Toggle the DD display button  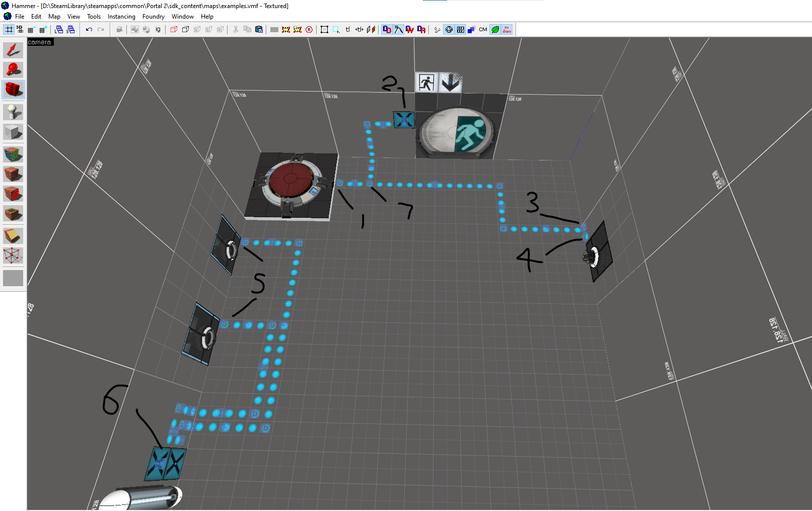387,30
